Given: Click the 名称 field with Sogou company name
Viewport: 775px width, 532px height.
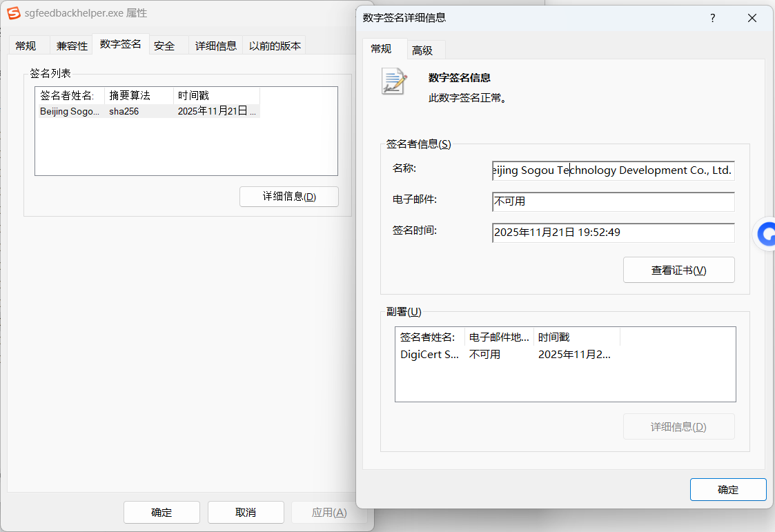Looking at the screenshot, I should (613, 170).
